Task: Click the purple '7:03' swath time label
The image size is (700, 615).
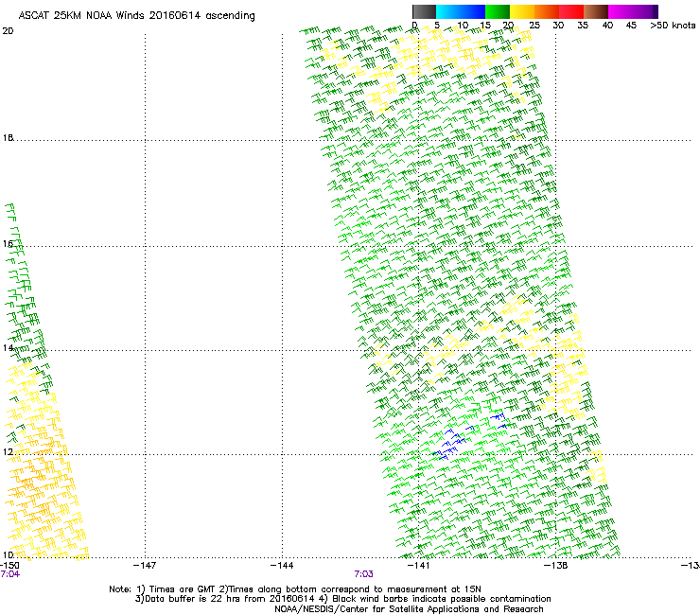Action: pos(364,574)
